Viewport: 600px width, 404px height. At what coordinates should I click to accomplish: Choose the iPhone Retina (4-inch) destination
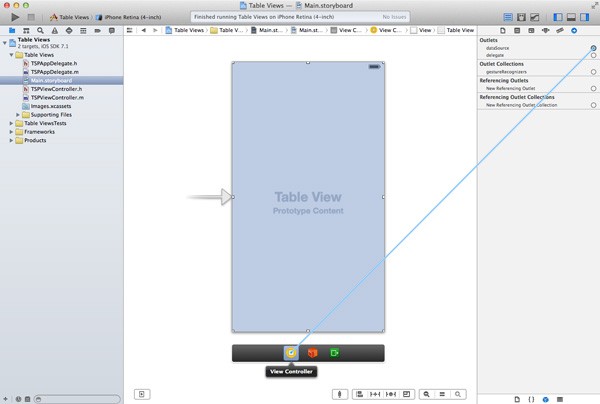tap(129, 17)
